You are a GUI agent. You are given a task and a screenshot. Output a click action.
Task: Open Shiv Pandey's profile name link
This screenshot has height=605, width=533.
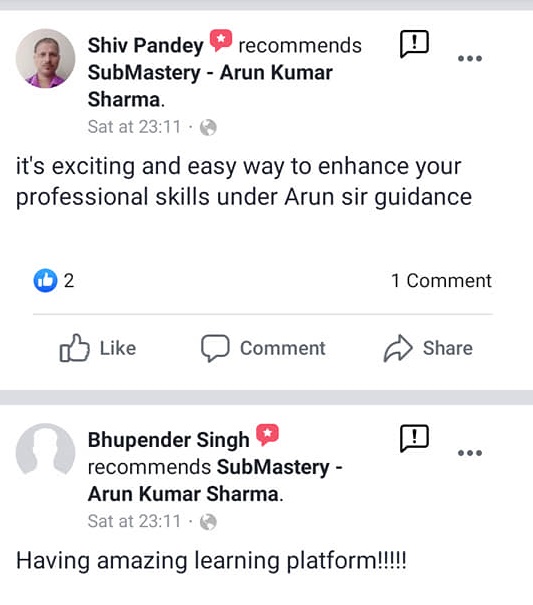tap(146, 46)
